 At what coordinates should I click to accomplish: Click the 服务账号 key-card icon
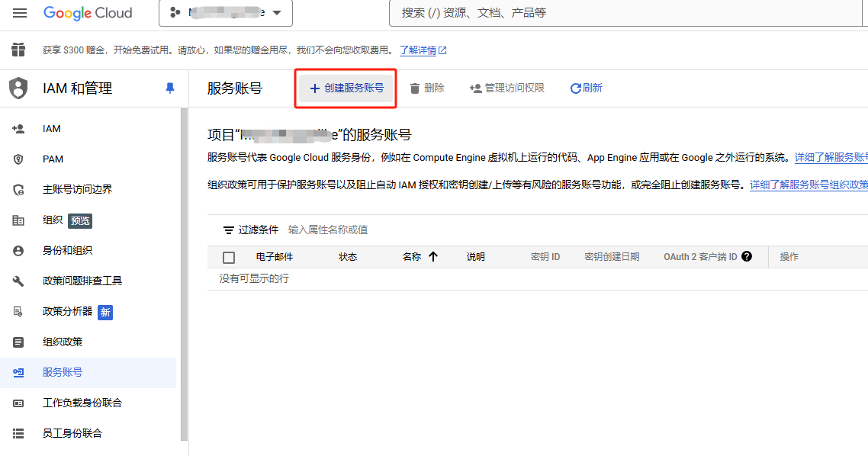(x=18, y=372)
